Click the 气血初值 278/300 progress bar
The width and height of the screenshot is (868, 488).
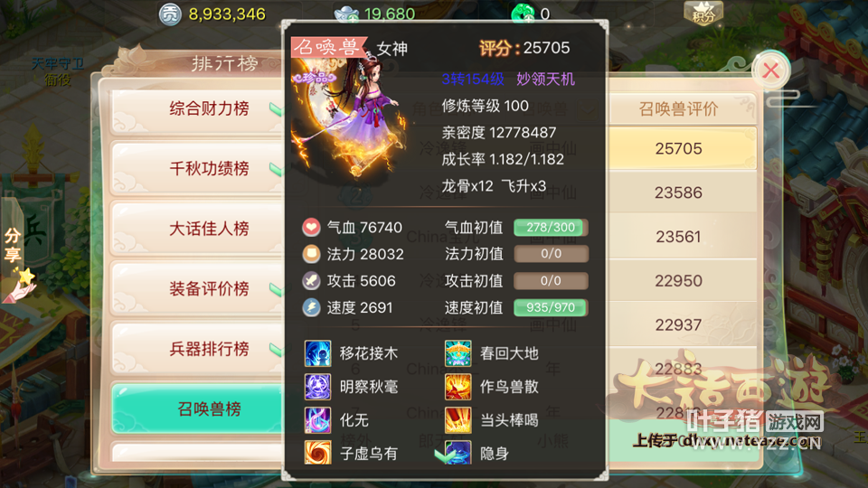(x=551, y=228)
